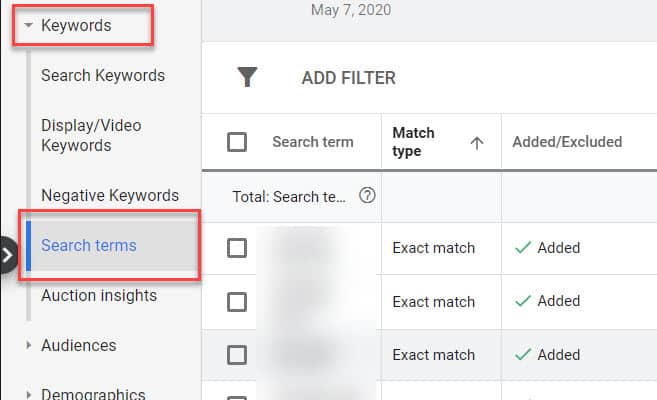This screenshot has height=400, width=657.
Task: Click the help icon beside Total: Search terms
Action: pos(367,196)
